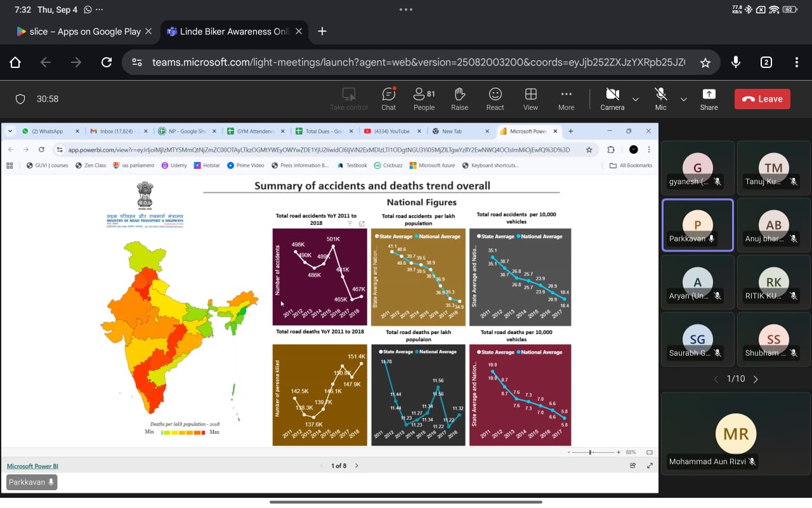
Task: Leave the meeting
Action: click(x=762, y=99)
